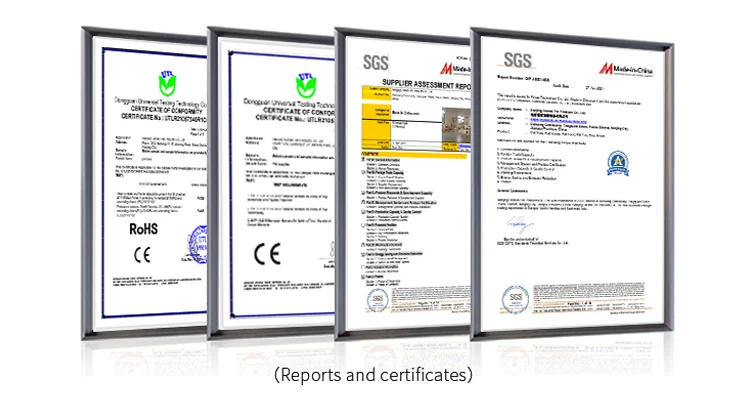Click the blue audited supplier badge on the fourth certificate
750x400 pixels.
(618, 163)
